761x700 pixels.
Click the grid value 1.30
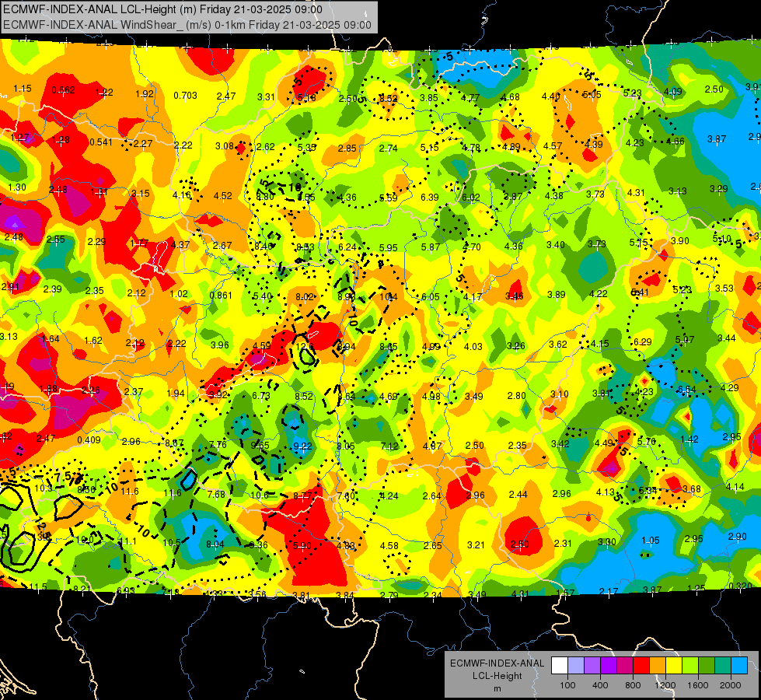(17, 187)
